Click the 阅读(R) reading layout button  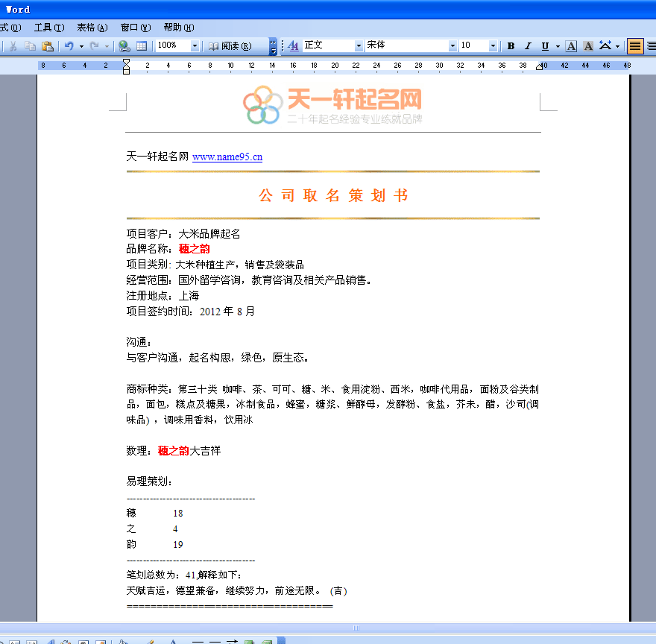[230, 46]
